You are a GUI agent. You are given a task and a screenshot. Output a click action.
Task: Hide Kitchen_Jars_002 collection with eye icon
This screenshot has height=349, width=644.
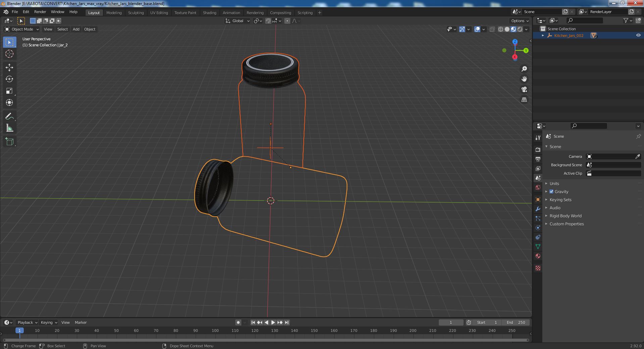[638, 35]
